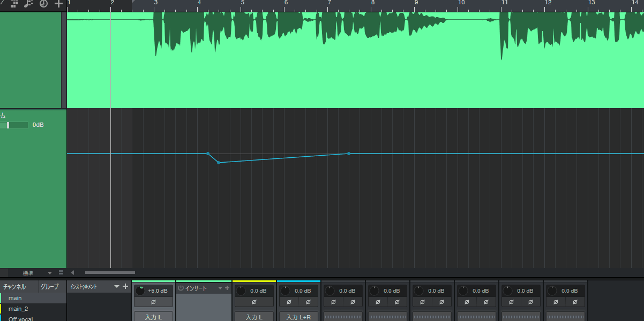The width and height of the screenshot is (644, 321).
Task: Click the circular snap icon in the toolbar
Action: click(42, 5)
